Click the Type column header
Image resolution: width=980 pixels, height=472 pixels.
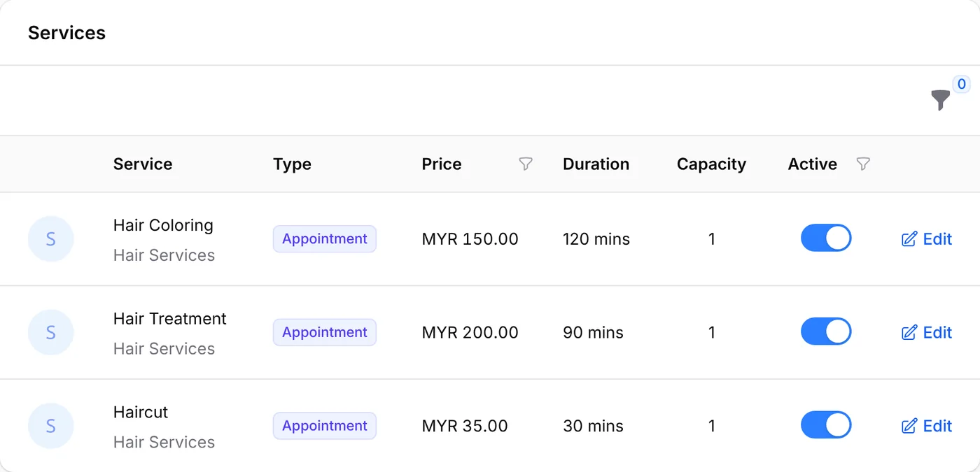(x=292, y=164)
